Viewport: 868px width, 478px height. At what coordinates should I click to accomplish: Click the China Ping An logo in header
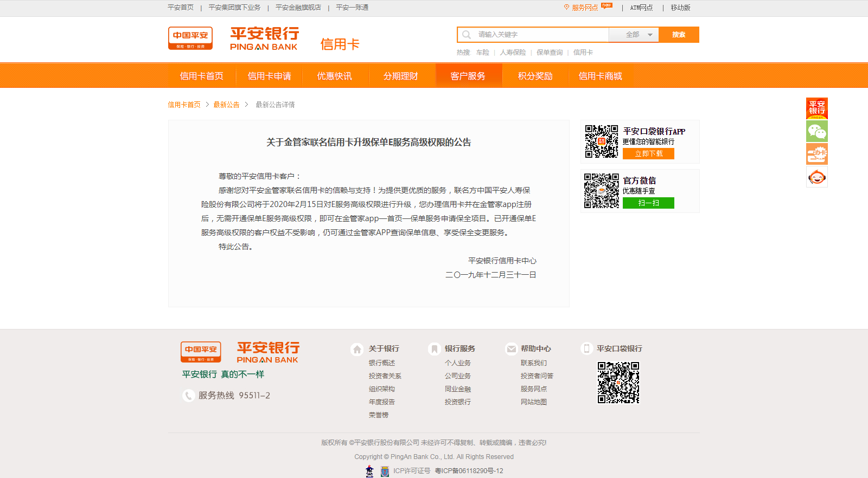190,38
